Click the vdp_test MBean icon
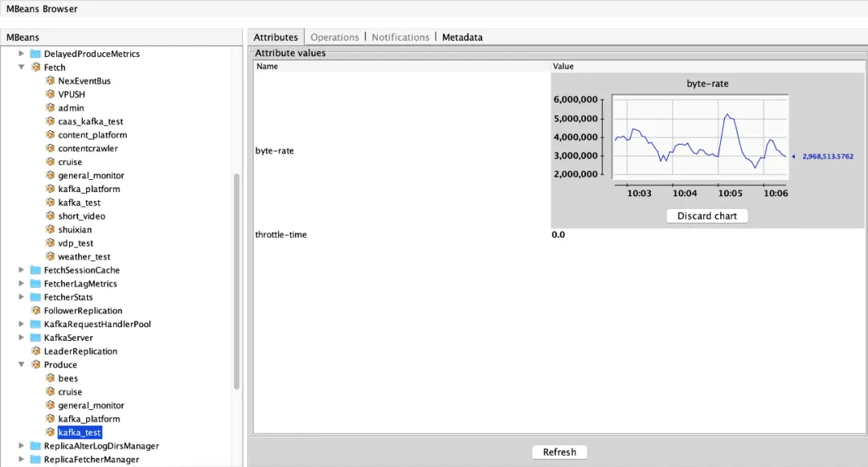 (x=50, y=243)
